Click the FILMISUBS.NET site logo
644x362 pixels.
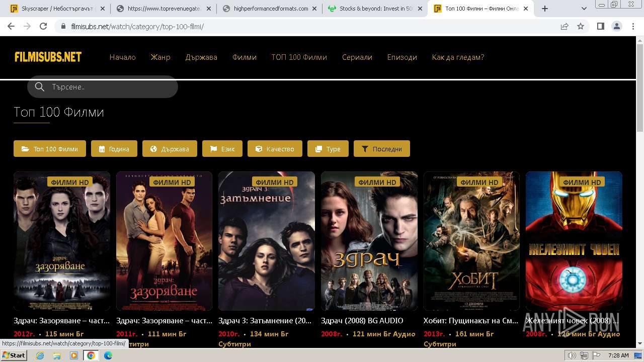[48, 57]
